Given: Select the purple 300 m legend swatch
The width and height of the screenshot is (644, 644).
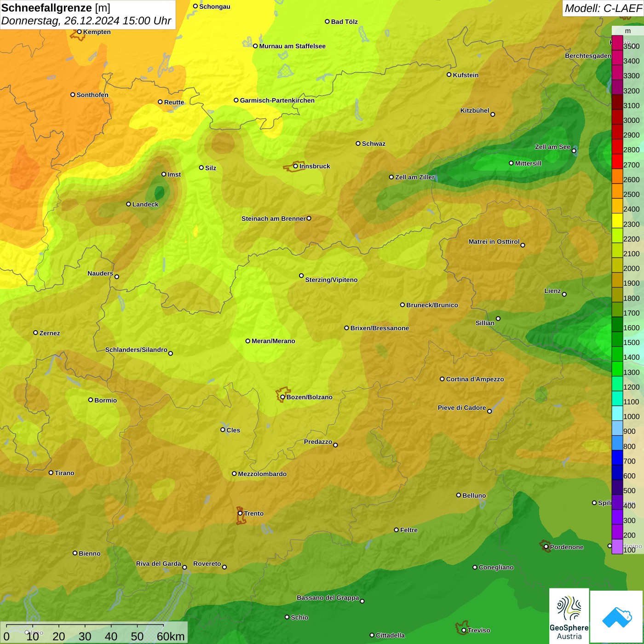Looking at the screenshot, I should pyautogui.click(x=617, y=517).
